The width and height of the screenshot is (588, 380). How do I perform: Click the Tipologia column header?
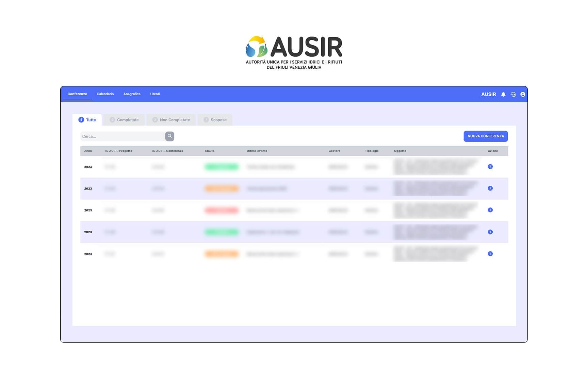pyautogui.click(x=372, y=151)
